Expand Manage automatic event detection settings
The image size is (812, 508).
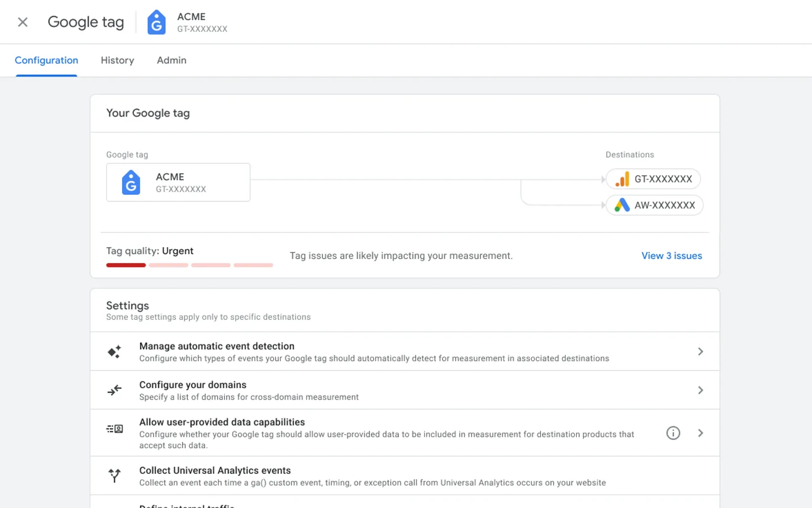pyautogui.click(x=701, y=351)
